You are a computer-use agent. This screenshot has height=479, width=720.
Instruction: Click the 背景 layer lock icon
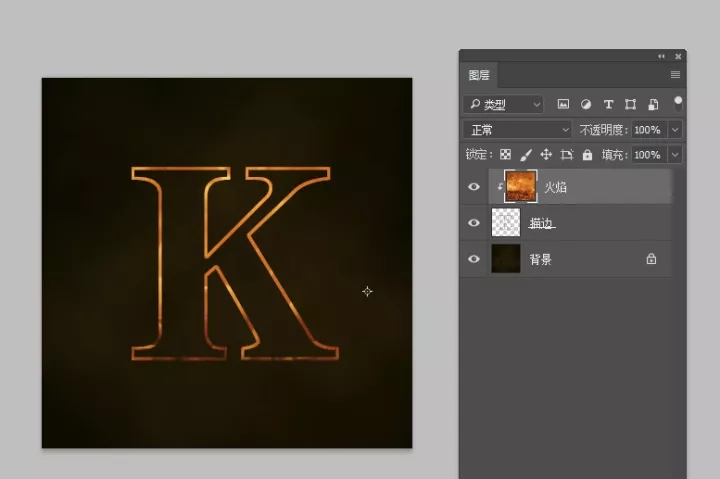[651, 259]
